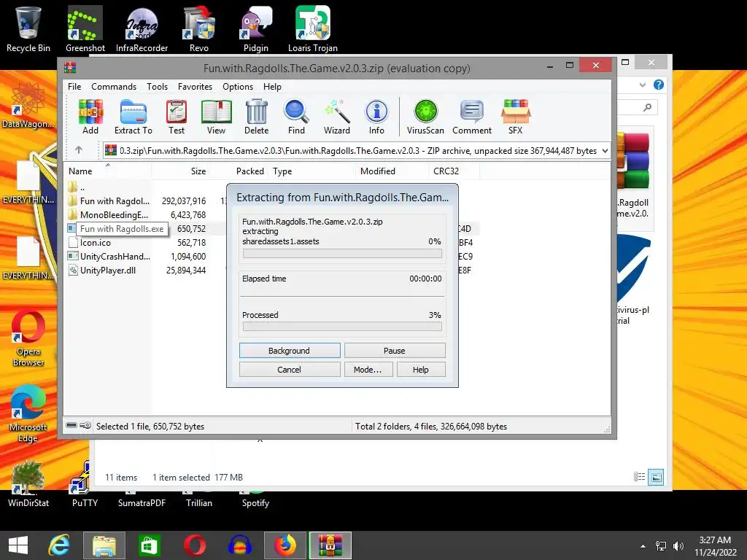
Task: Open WinDirStat desktop shortcut
Action: [x=28, y=483]
